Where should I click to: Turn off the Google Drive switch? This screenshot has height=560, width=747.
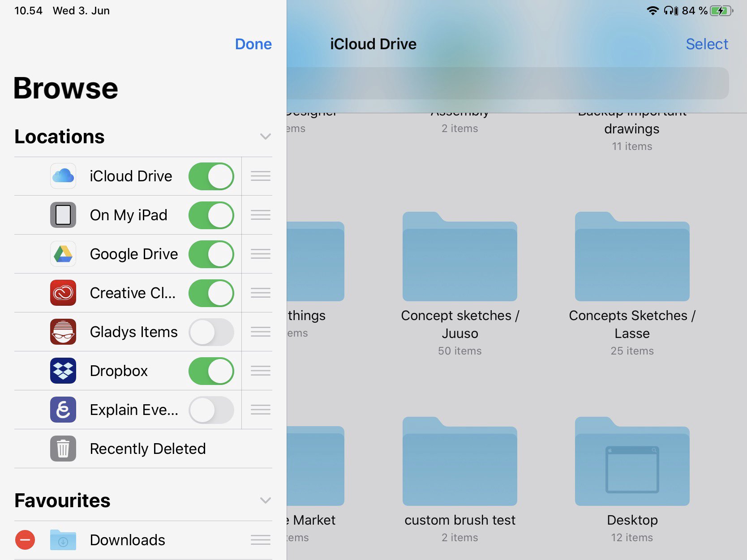coord(211,254)
